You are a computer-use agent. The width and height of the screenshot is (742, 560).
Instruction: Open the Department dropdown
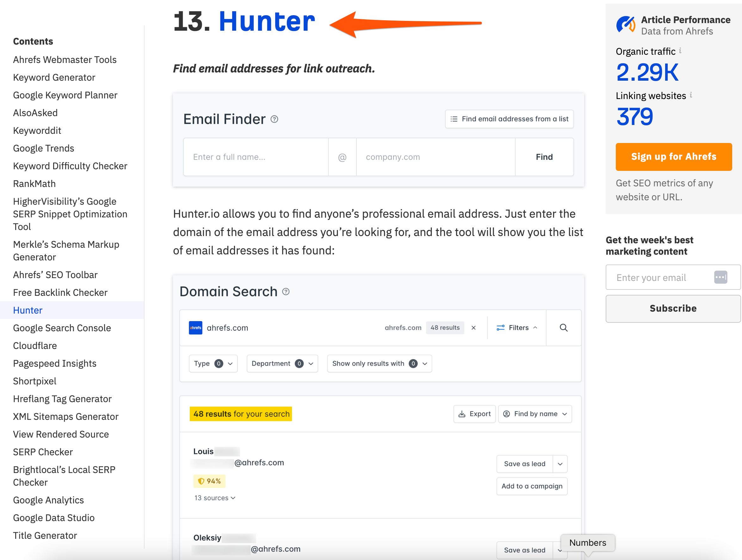pyautogui.click(x=282, y=364)
